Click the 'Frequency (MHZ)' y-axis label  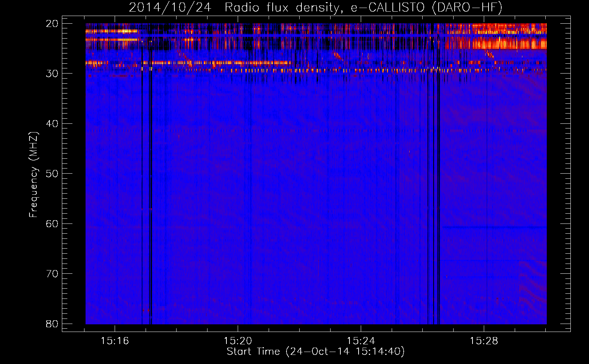[33, 175]
